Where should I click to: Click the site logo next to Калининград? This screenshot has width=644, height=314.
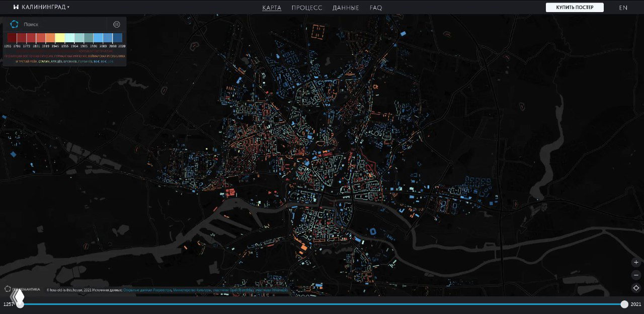[x=16, y=8]
